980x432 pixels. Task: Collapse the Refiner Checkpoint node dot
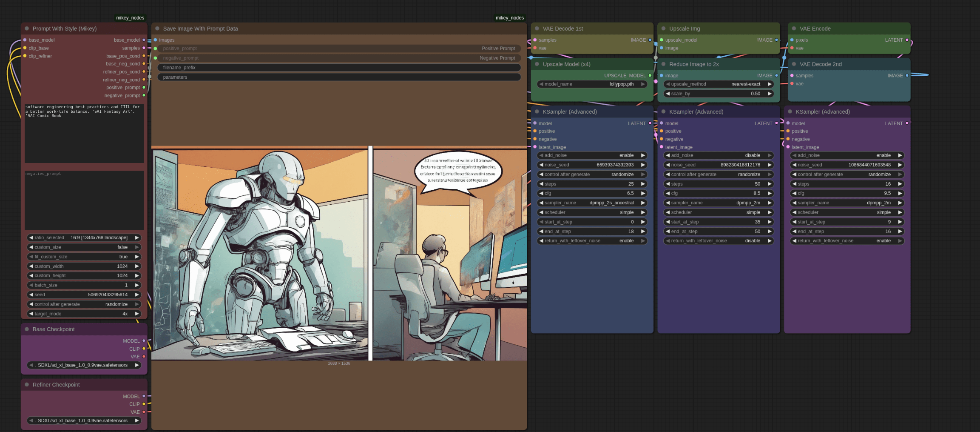tap(27, 384)
